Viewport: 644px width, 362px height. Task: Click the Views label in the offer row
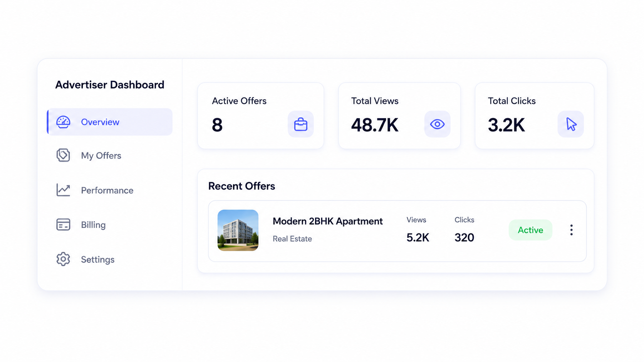click(x=416, y=220)
